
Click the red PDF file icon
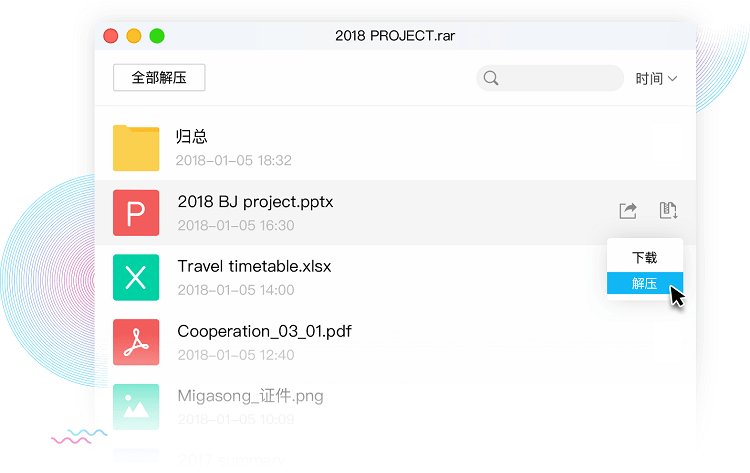[136, 342]
